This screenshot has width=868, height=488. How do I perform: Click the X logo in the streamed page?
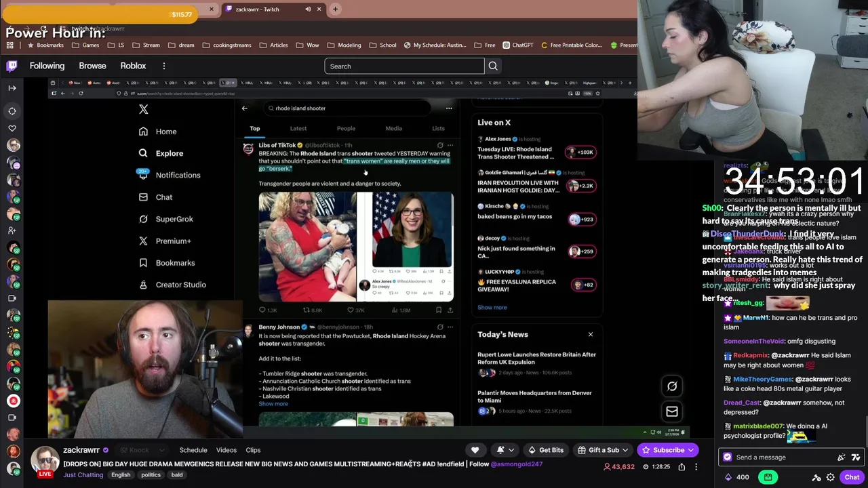click(143, 109)
